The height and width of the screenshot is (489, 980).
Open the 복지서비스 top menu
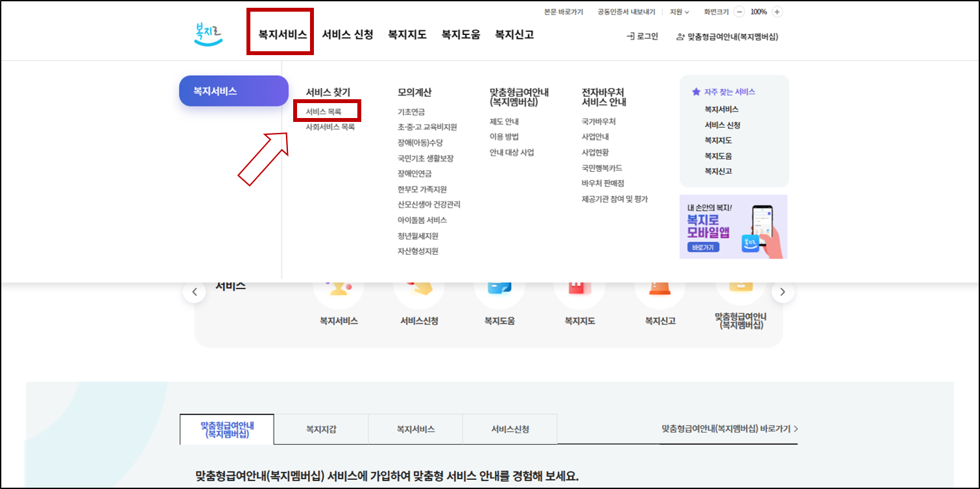pos(283,34)
